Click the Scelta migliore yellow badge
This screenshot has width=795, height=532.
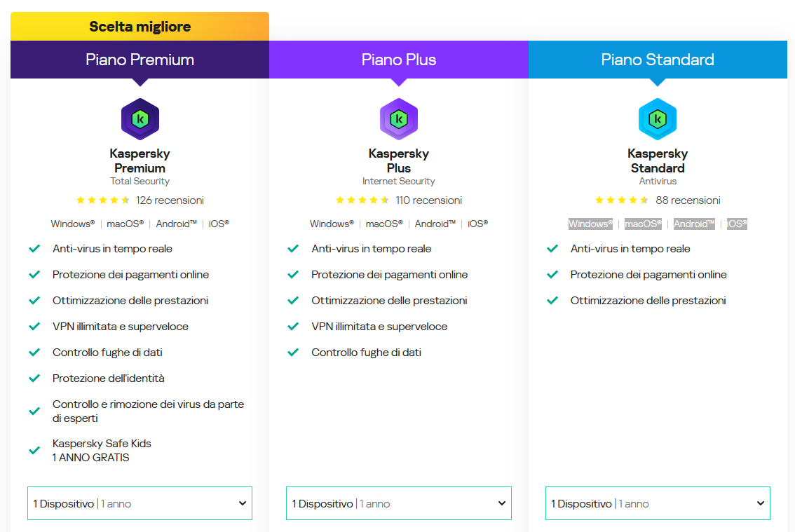click(x=140, y=27)
